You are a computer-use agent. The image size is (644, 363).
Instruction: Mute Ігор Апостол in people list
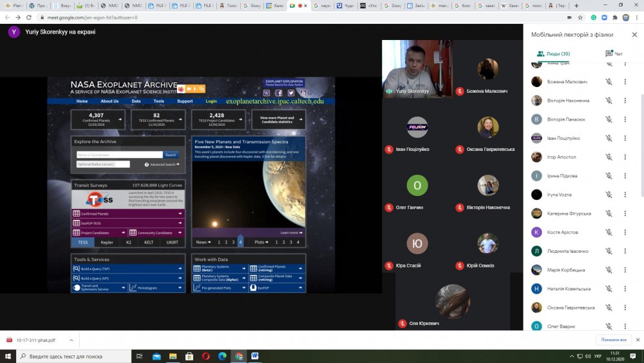(609, 157)
